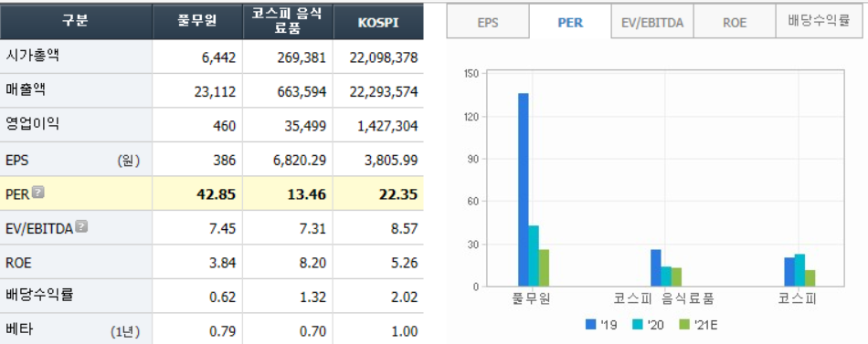Click the EV/EBITDA value 8.57
This screenshot has height=344, width=868.
(405, 228)
